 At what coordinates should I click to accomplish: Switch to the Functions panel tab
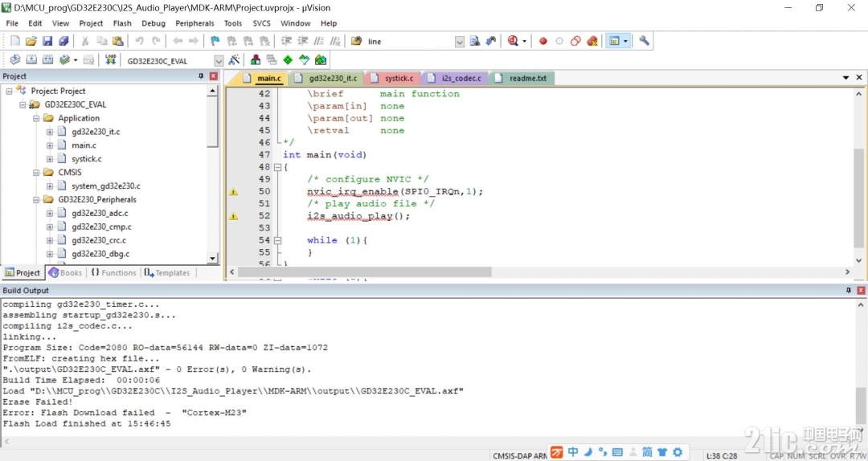point(113,273)
